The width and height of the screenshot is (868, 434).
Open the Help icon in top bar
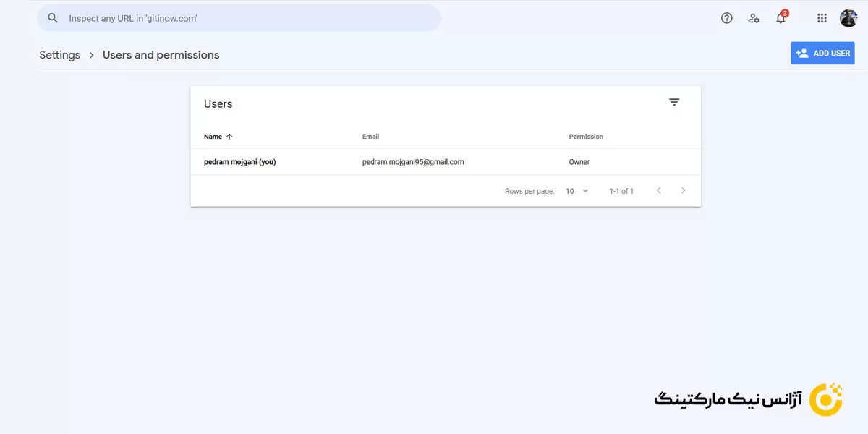[x=727, y=18]
